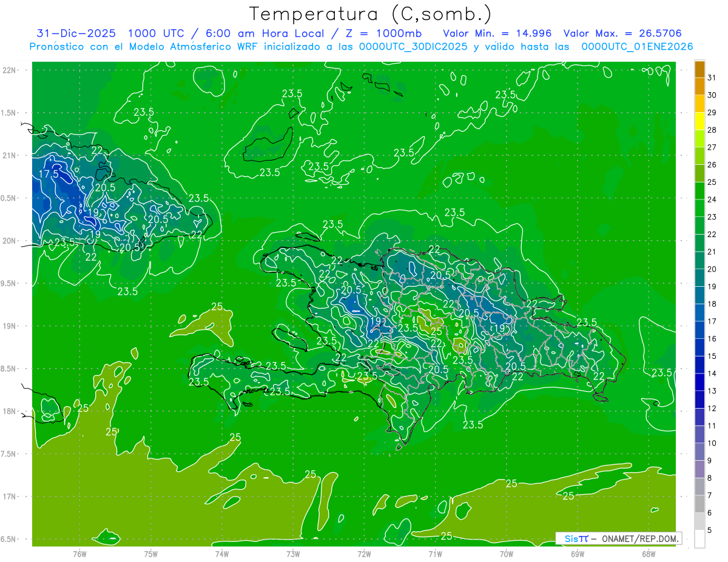Click the "68W" longitude axis label
Image resolution: width=728 pixels, height=562 pixels.
[649, 554]
